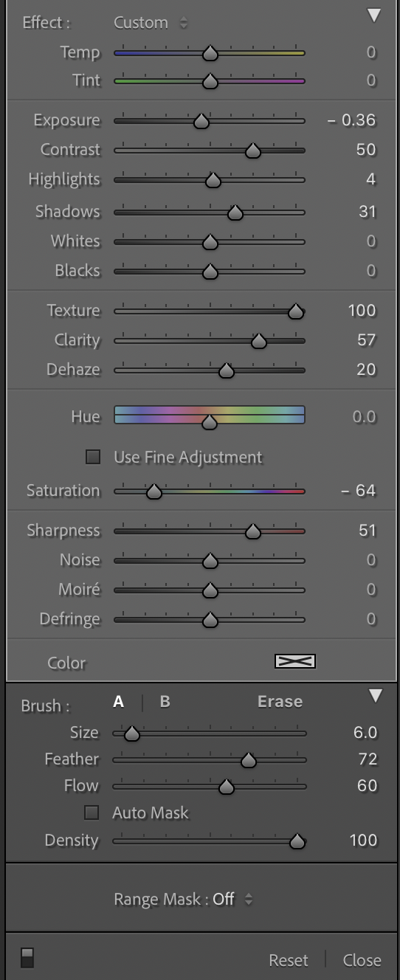Click the Close button
Screen dimensions: 400x980
(x=362, y=960)
